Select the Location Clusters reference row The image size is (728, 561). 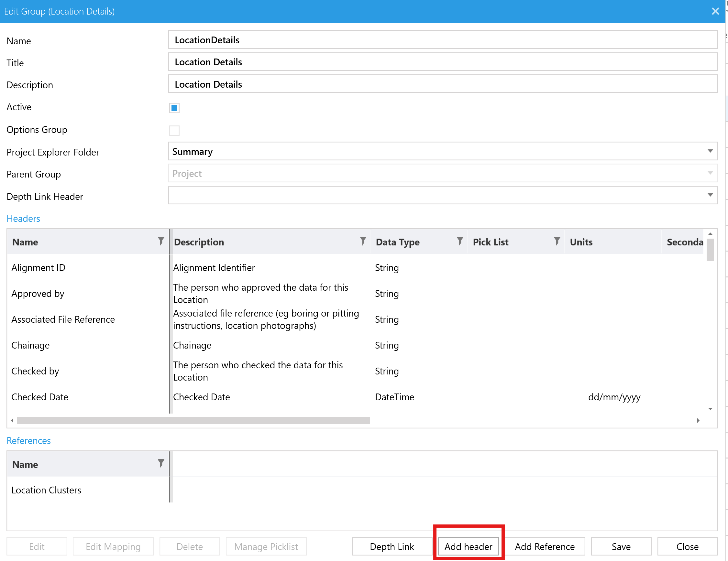pos(47,490)
